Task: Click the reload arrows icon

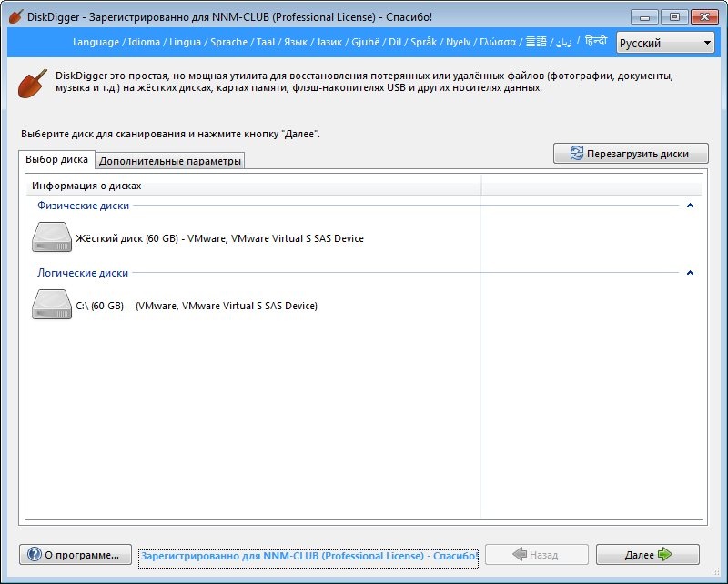Action: click(x=576, y=154)
